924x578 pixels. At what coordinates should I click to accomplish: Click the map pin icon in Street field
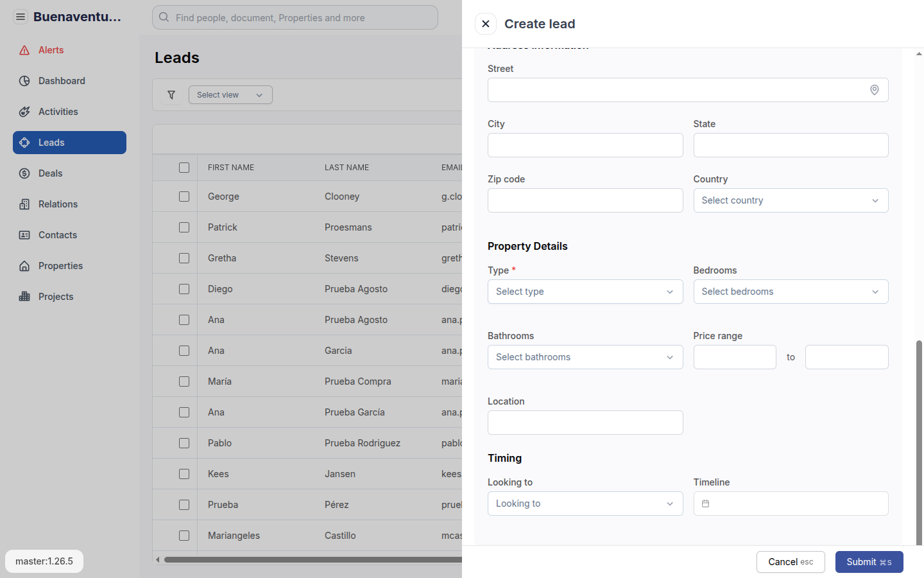click(x=875, y=90)
